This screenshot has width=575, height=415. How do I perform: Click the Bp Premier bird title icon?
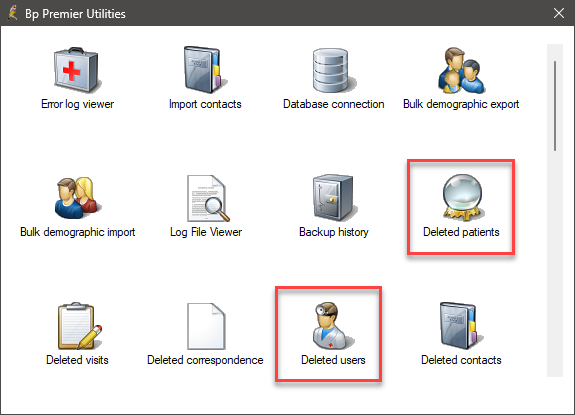(13, 13)
